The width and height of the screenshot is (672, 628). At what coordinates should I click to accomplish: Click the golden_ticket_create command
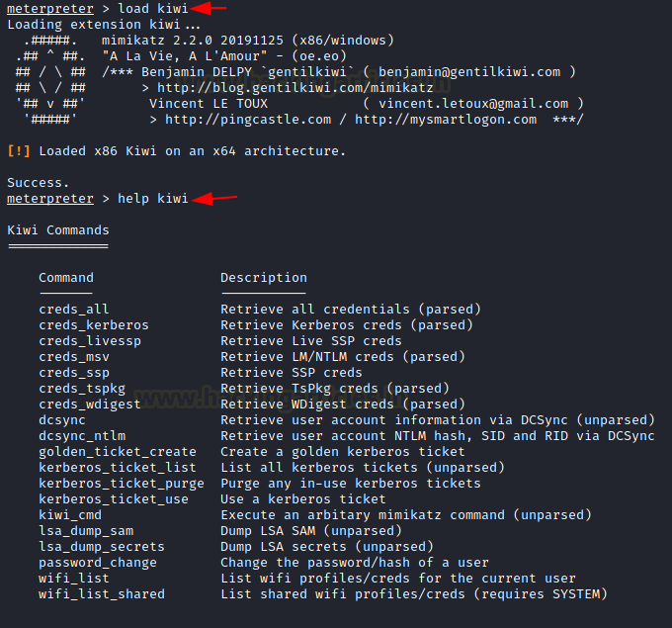(118, 452)
